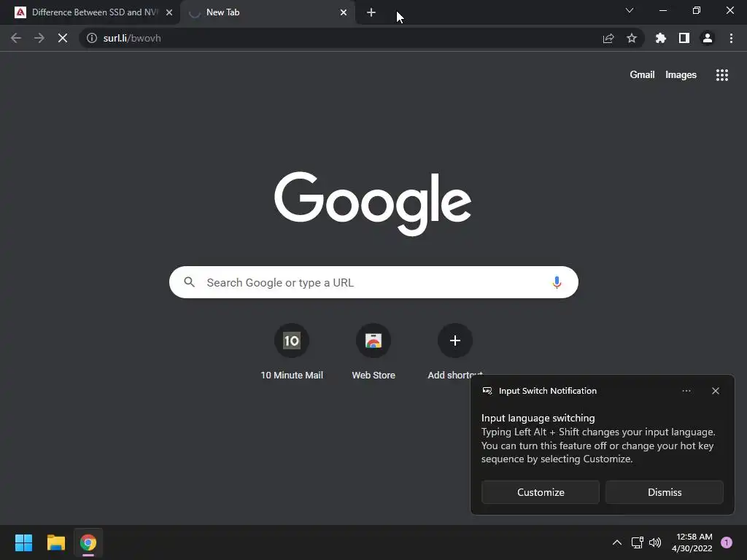This screenshot has width=747, height=560.
Task: Open the 10 Minute Mail shortcut
Action: [x=292, y=351]
